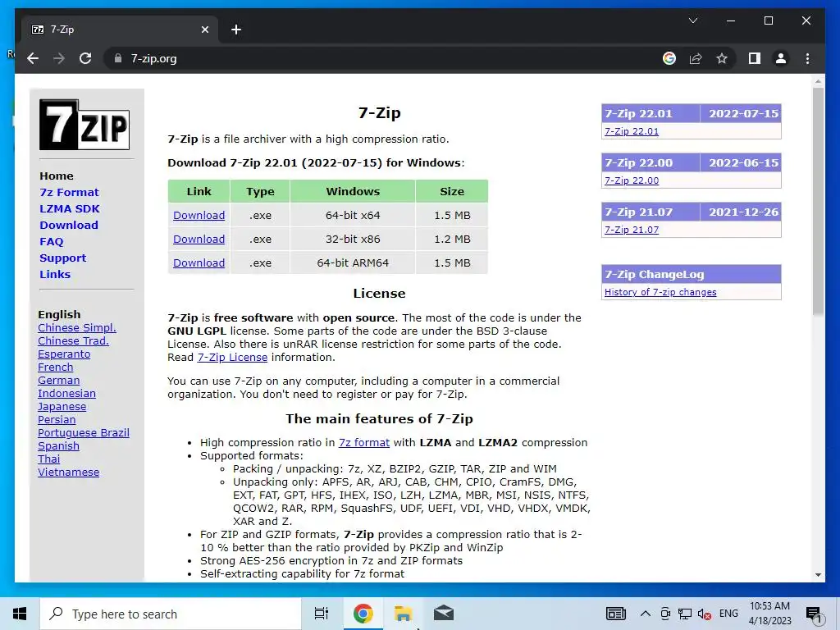Screen dimensions: 840x630
Task: Switch language to German
Action: click(58, 381)
